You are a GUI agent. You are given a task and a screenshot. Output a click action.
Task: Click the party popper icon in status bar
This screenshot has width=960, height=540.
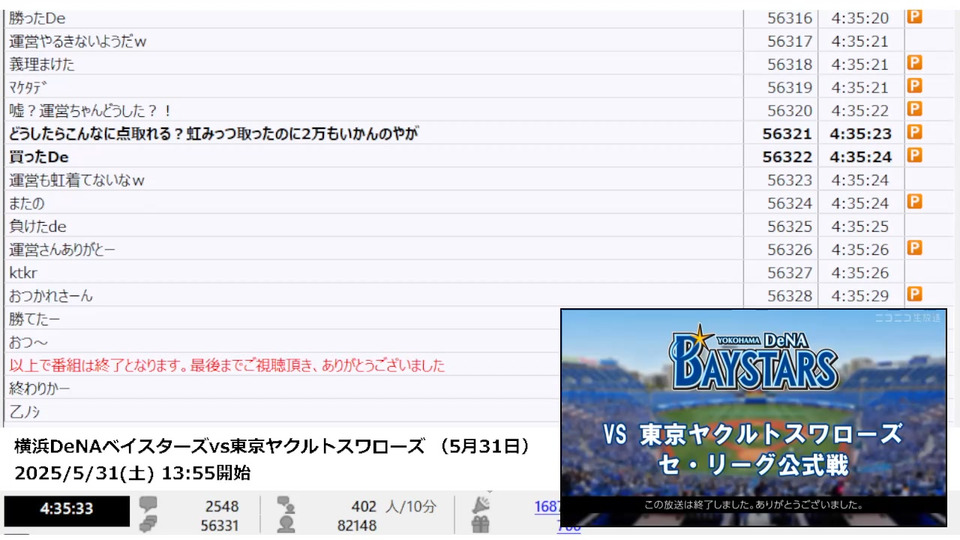tap(481, 504)
